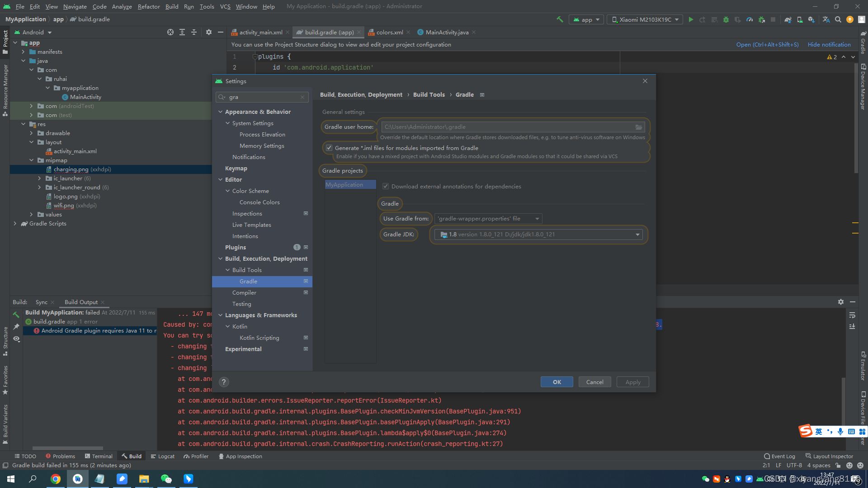The width and height of the screenshot is (868, 488).
Task: Enable the Gradle user home override field
Action: click(x=513, y=127)
